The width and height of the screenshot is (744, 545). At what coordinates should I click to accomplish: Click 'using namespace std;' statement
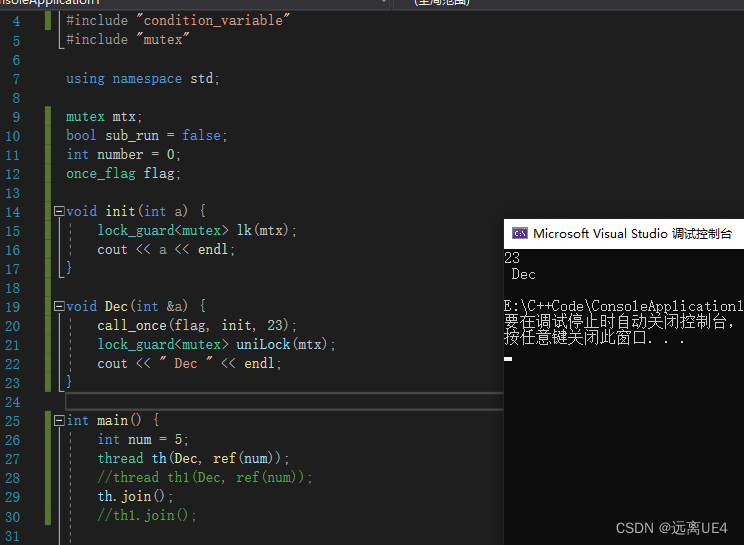[x=142, y=78]
